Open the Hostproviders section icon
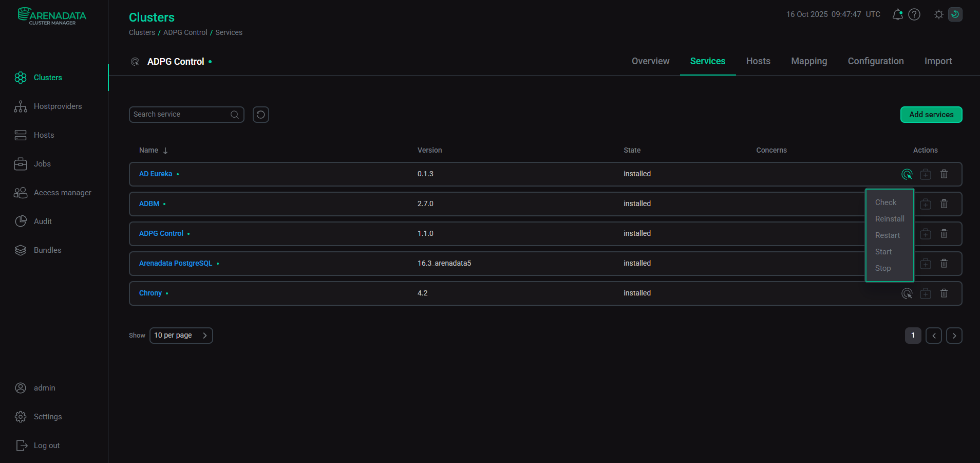This screenshot has height=463, width=980. 21,106
